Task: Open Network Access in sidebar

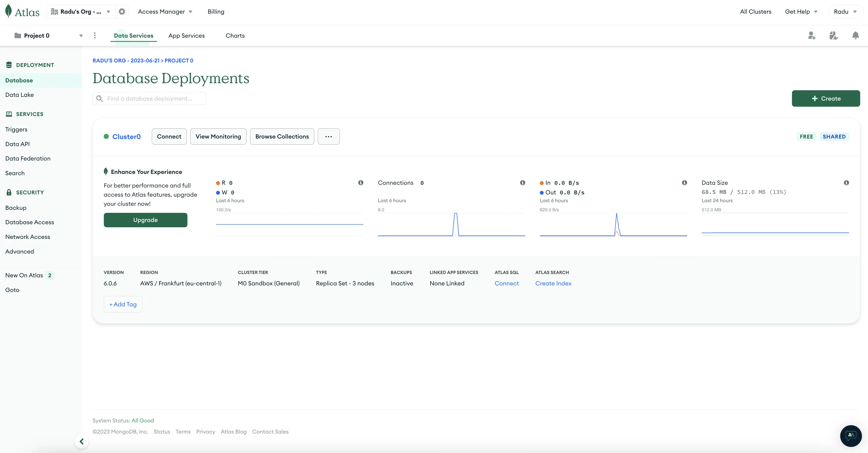Action: 28,237
